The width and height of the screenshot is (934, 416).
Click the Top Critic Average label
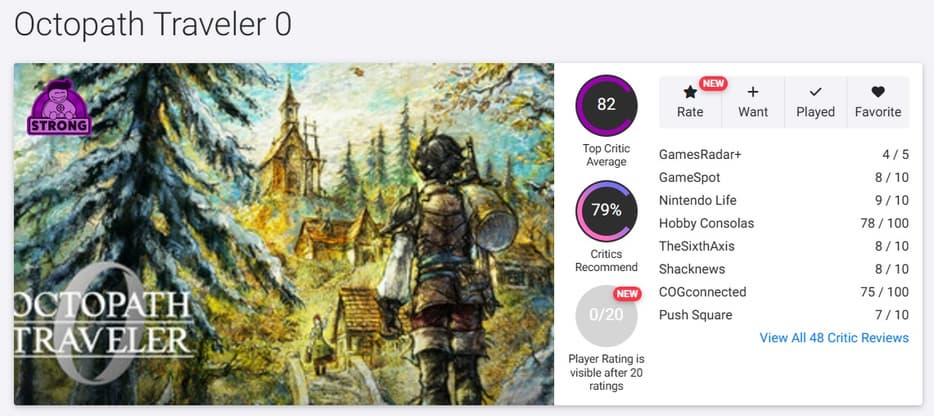(606, 155)
